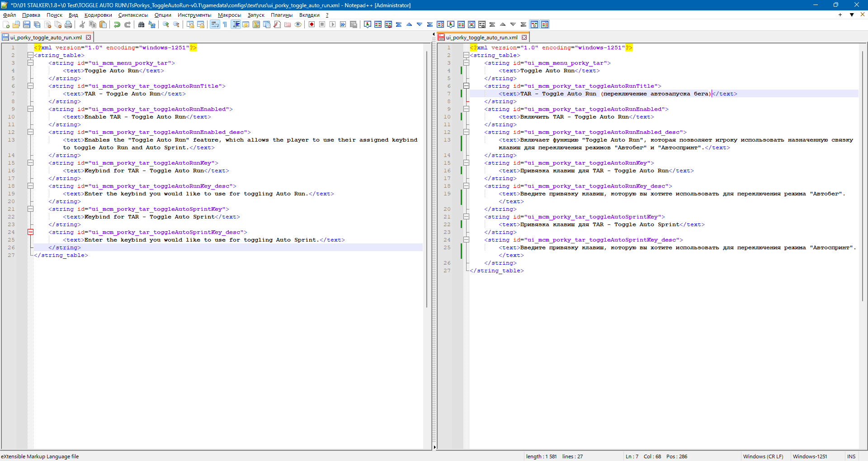Click the Save file icon
The width and height of the screenshot is (868, 461).
27,24
